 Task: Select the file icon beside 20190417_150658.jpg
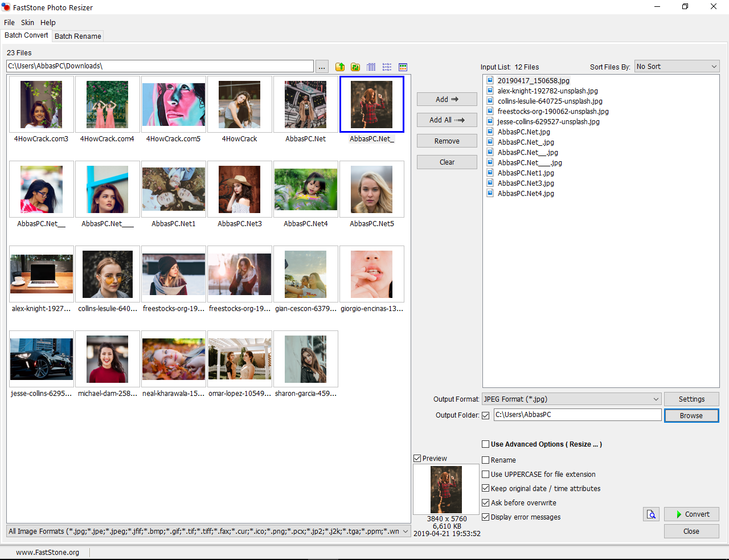[x=490, y=80]
